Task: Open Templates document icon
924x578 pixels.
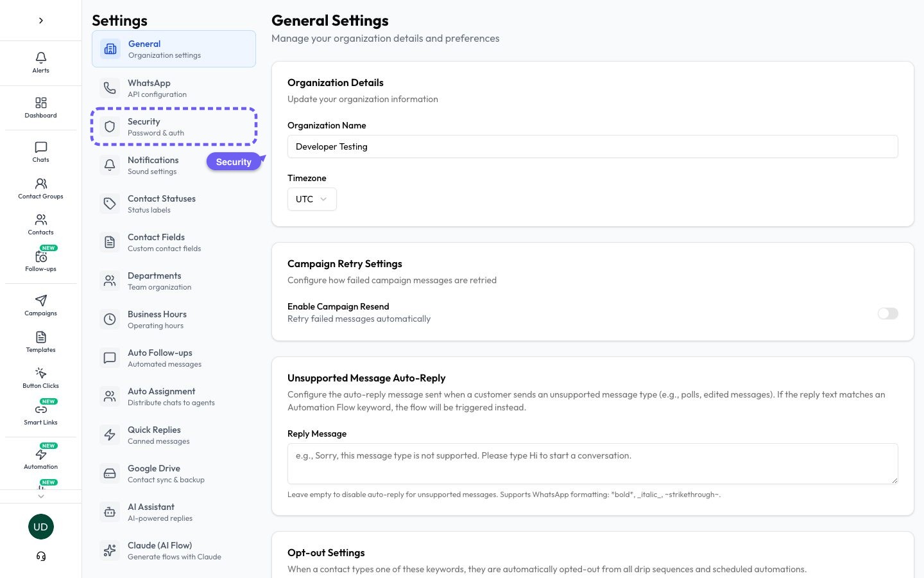Action: (x=41, y=337)
